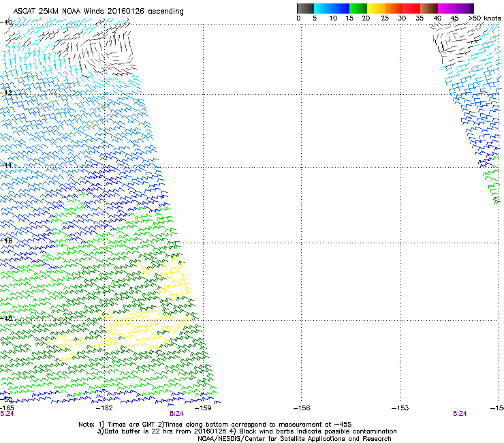Click the -40 latitude label
The width and height of the screenshot is (504, 443).
(x=6, y=22)
